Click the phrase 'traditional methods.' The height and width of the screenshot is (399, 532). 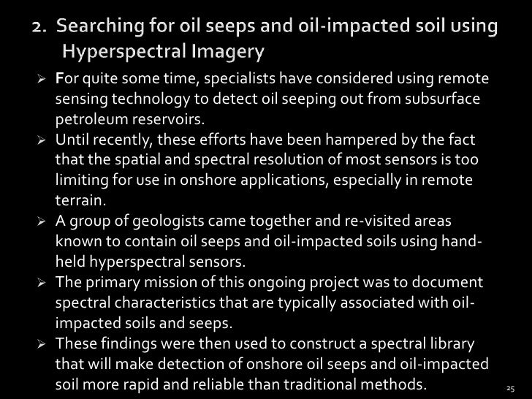pyautogui.click(x=355, y=384)
